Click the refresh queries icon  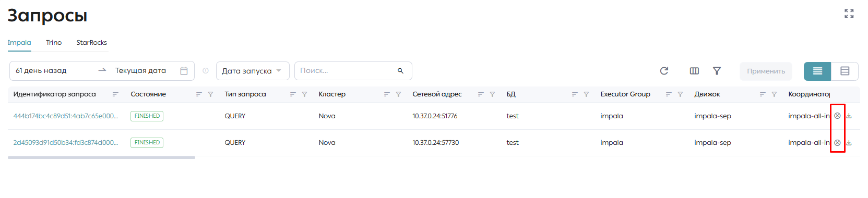point(664,71)
